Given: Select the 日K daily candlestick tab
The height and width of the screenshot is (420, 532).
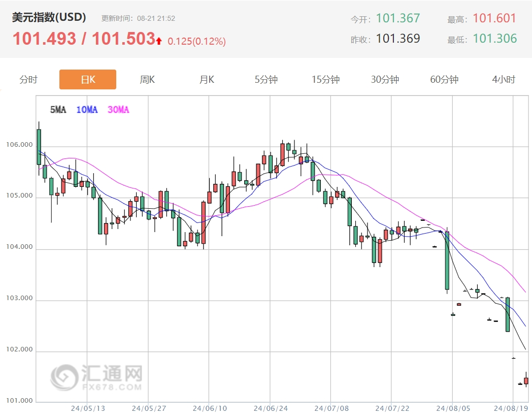Looking at the screenshot, I should [x=87, y=79].
